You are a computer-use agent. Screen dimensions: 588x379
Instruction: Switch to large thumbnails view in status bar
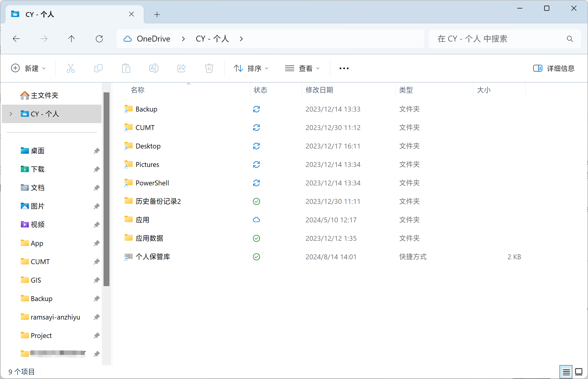(579, 372)
